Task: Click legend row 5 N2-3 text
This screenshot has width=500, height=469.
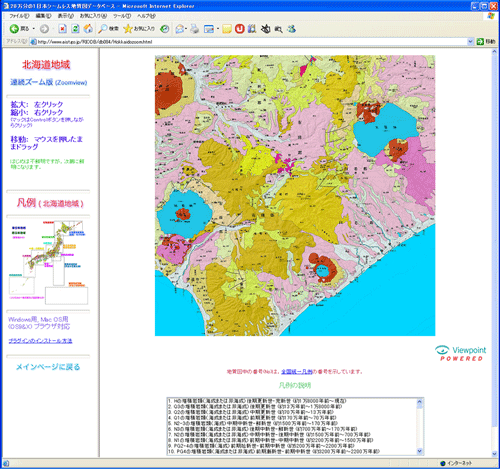Action: click(252, 423)
